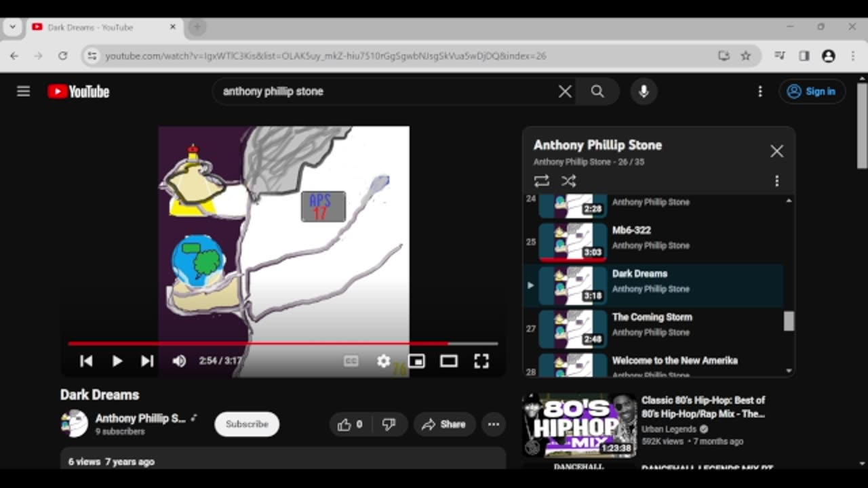View site information icon in address bar
868x488 pixels.
92,56
